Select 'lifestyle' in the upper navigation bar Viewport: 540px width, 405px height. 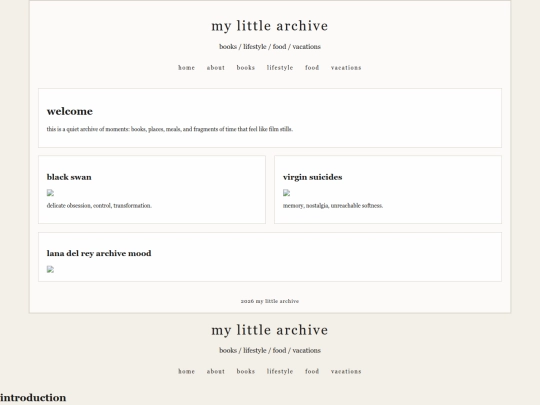click(x=280, y=68)
